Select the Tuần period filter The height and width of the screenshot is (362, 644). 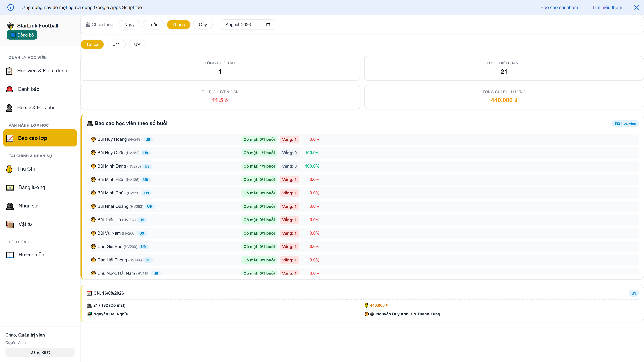[x=153, y=24]
